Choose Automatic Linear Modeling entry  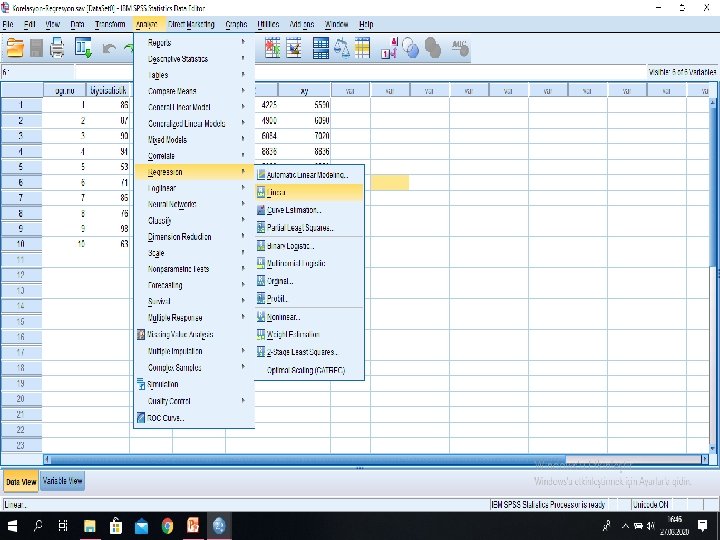pyautogui.click(x=309, y=175)
